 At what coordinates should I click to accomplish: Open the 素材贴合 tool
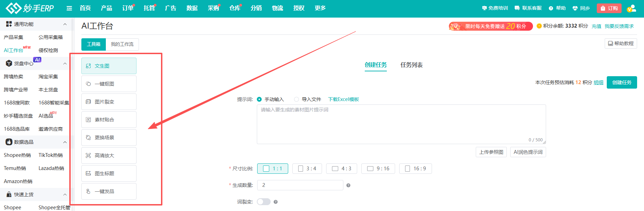(x=109, y=120)
